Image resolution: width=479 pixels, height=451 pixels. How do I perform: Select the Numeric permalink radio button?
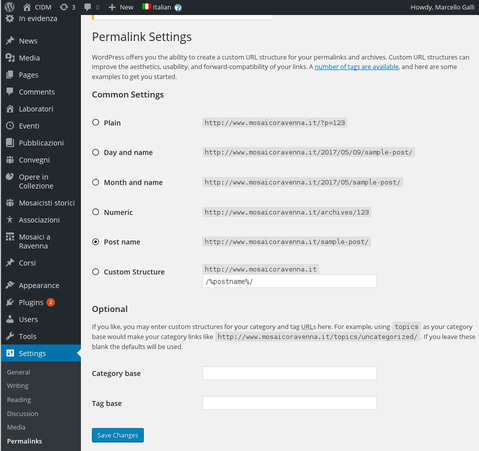pos(96,212)
